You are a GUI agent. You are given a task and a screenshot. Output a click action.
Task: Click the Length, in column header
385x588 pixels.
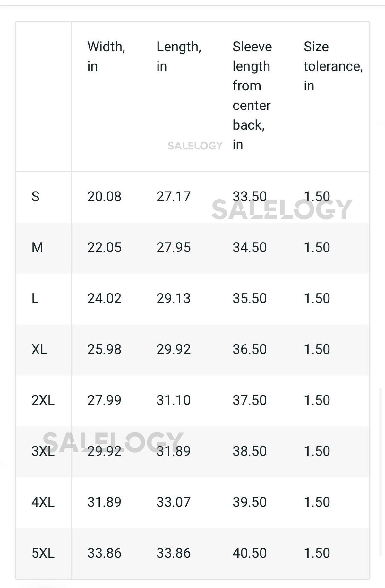pos(179,56)
